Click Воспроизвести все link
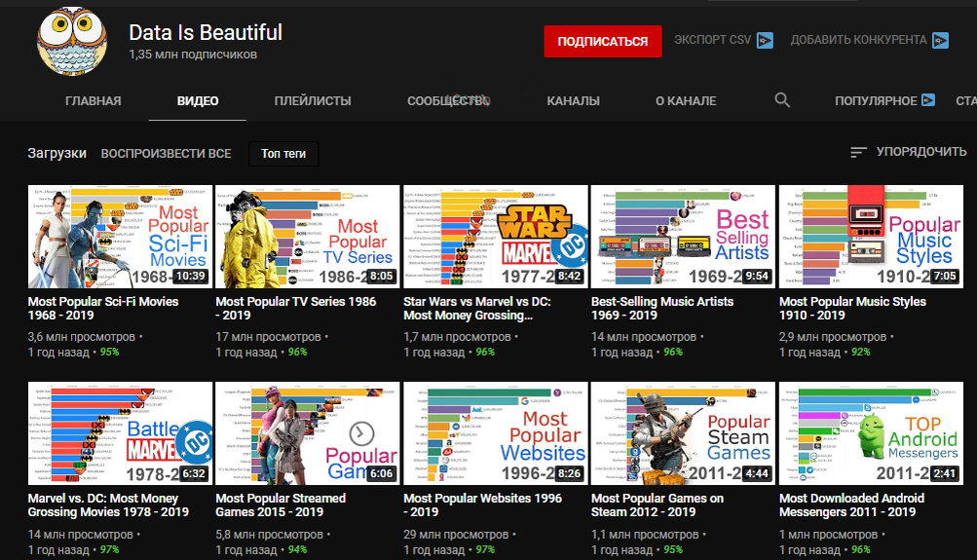 click(x=166, y=154)
